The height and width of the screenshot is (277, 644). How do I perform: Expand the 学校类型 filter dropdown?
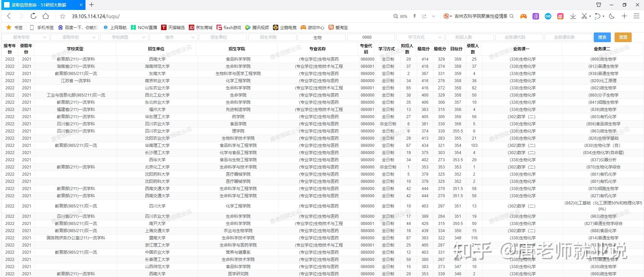(x=124, y=37)
